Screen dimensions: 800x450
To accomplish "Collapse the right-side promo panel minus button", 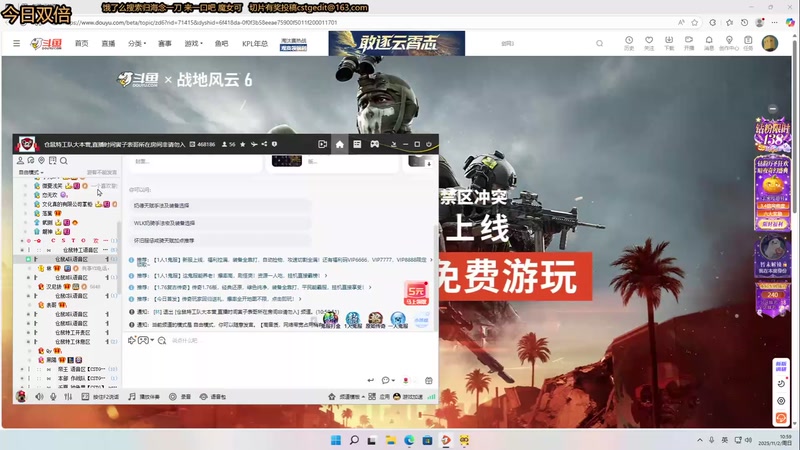I will pos(772,109).
